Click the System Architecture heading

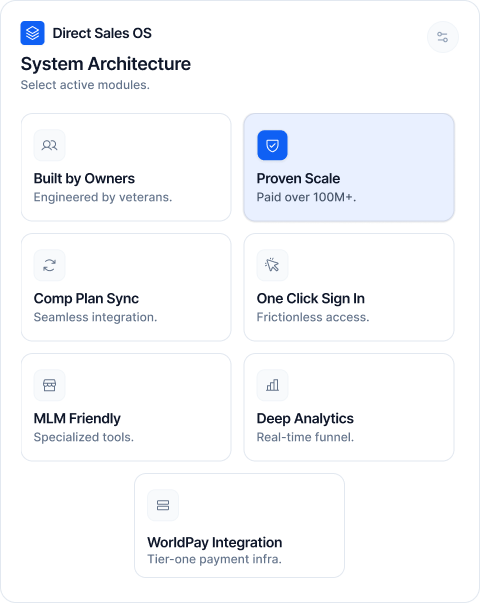coord(106,64)
